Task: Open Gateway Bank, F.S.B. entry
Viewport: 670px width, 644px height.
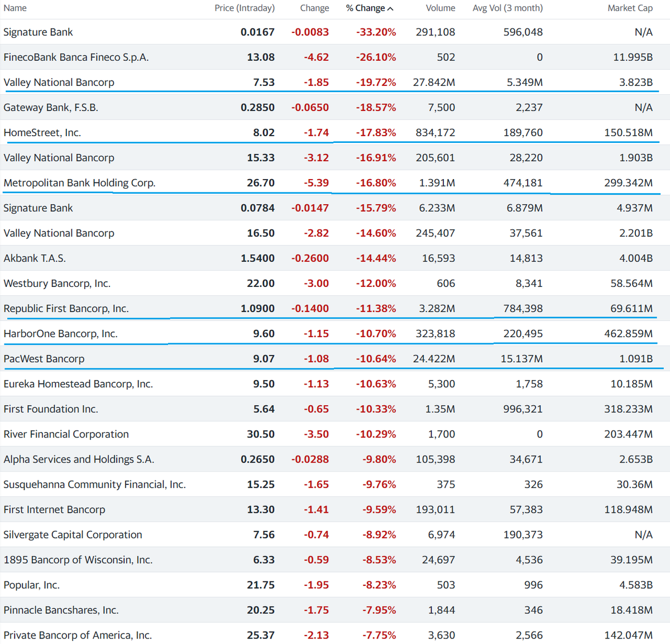Action: (x=51, y=107)
